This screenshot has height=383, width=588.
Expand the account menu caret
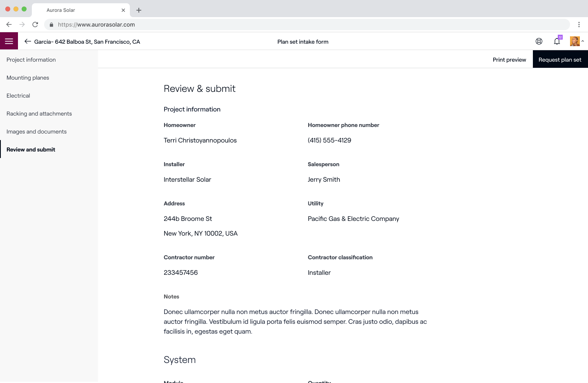(583, 41)
